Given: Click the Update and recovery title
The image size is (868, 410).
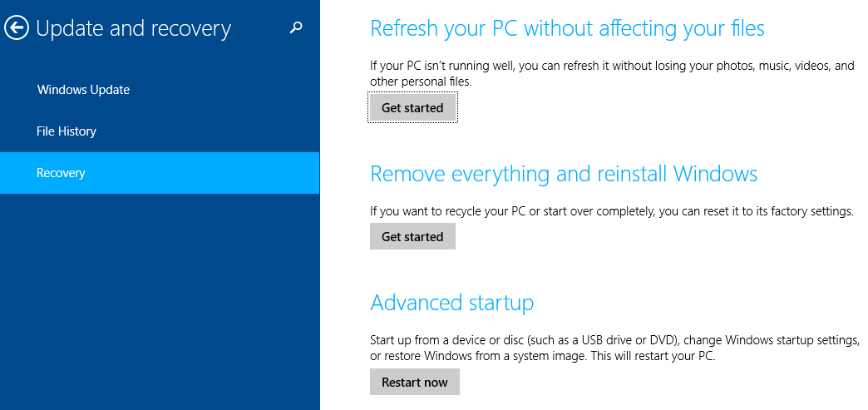Looking at the screenshot, I should pos(133,28).
